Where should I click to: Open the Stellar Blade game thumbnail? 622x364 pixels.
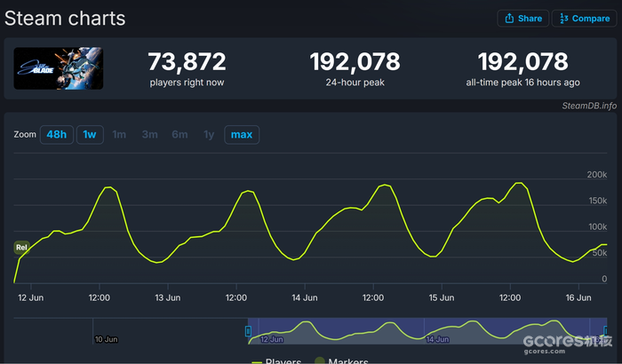point(59,68)
